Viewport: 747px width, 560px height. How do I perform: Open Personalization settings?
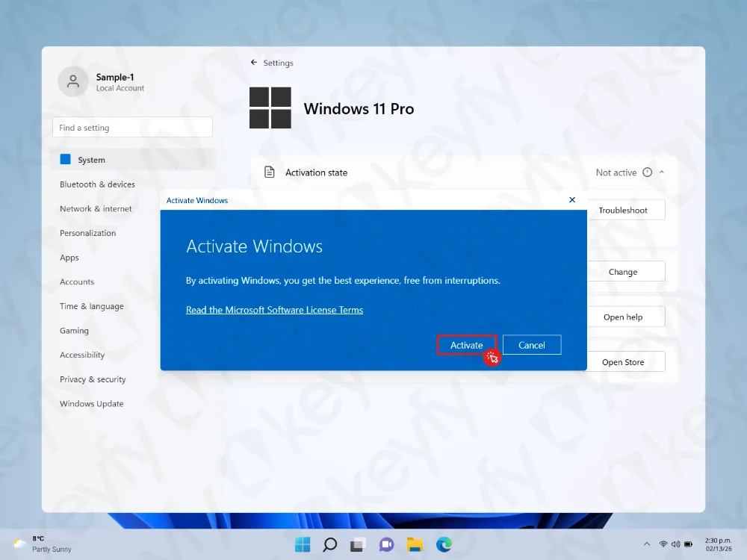tap(87, 233)
